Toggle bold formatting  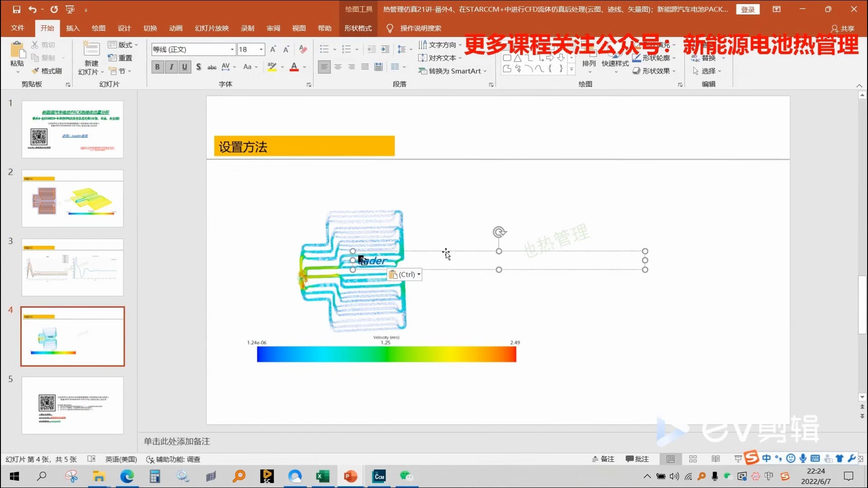[x=157, y=66]
